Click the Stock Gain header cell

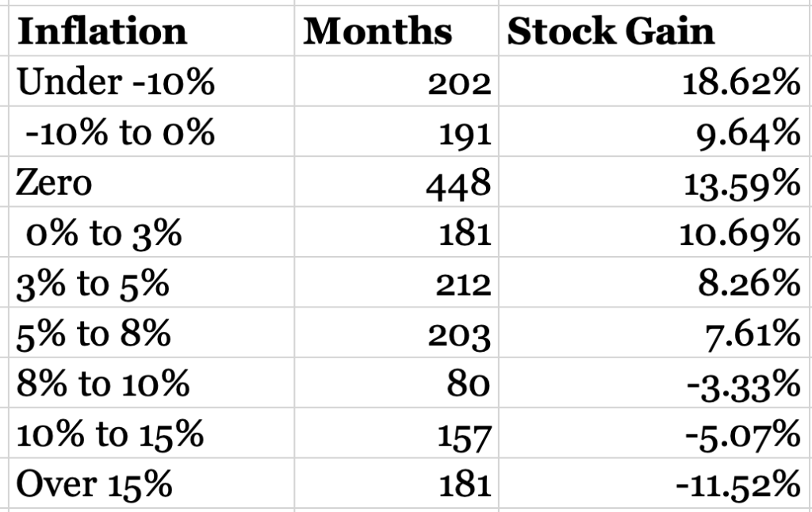(x=611, y=32)
